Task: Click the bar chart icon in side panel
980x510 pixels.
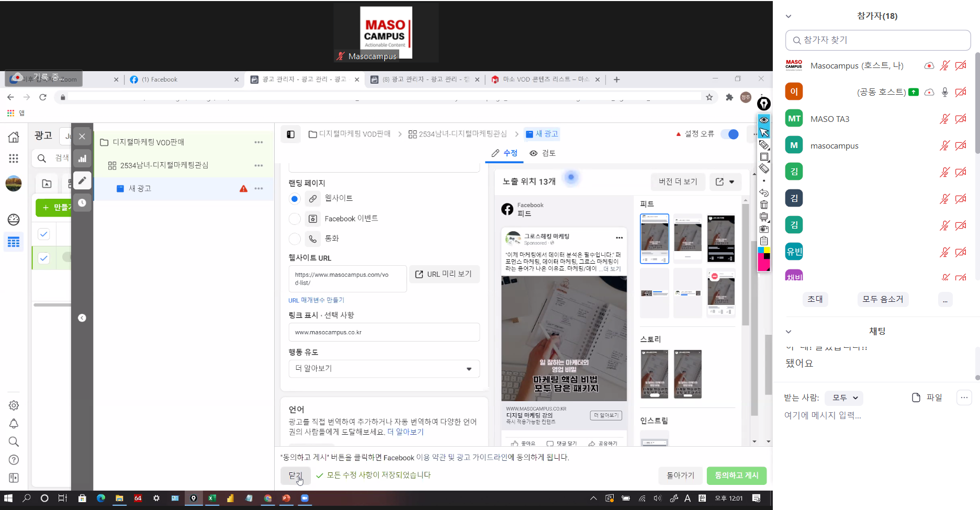Action: (x=82, y=158)
